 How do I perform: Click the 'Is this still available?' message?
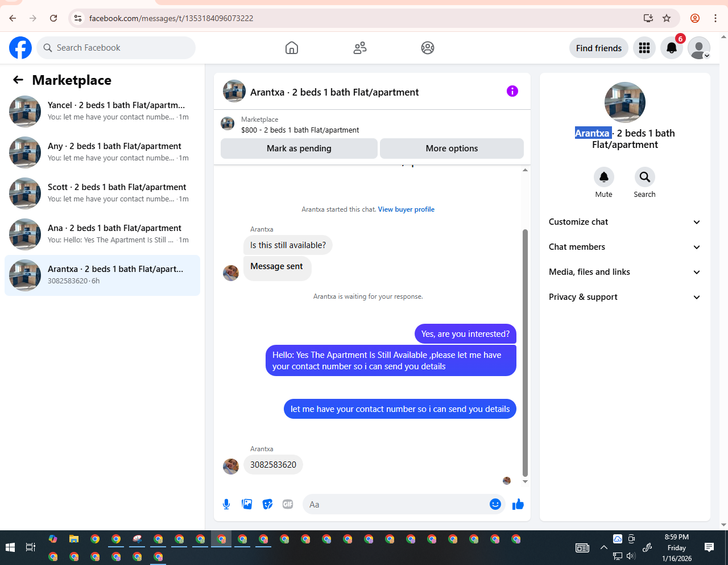[x=288, y=245]
